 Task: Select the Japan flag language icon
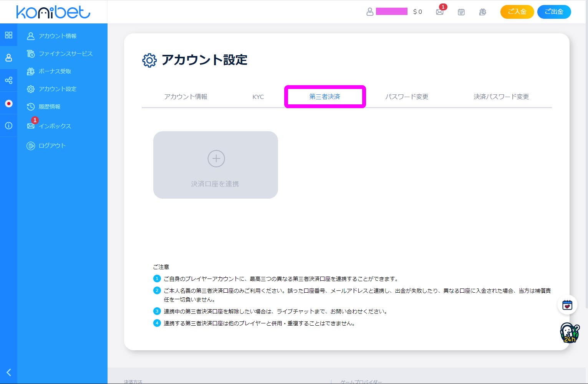(x=8, y=103)
